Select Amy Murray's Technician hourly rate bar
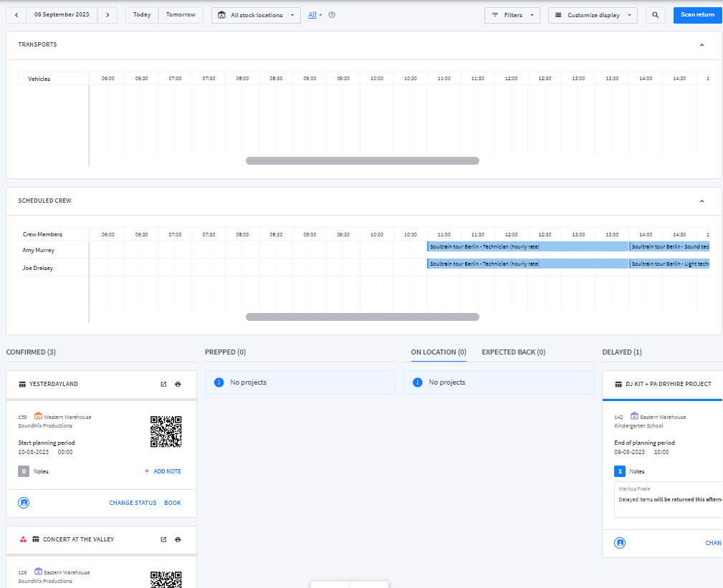 tap(527, 246)
